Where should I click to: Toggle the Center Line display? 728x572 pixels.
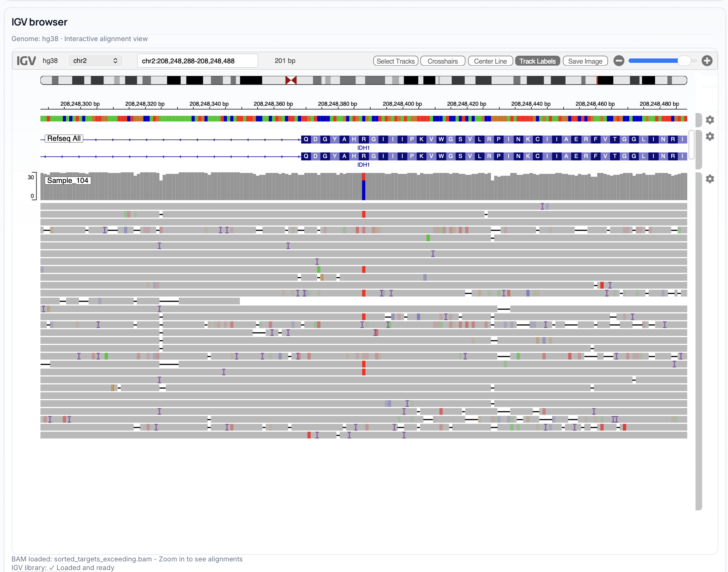(490, 61)
